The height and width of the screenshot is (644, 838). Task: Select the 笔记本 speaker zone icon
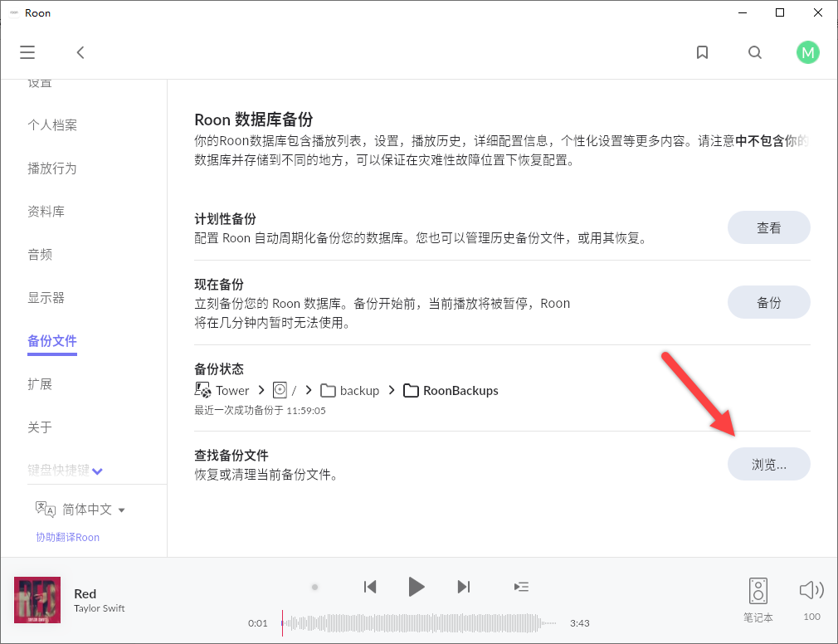coord(758,591)
